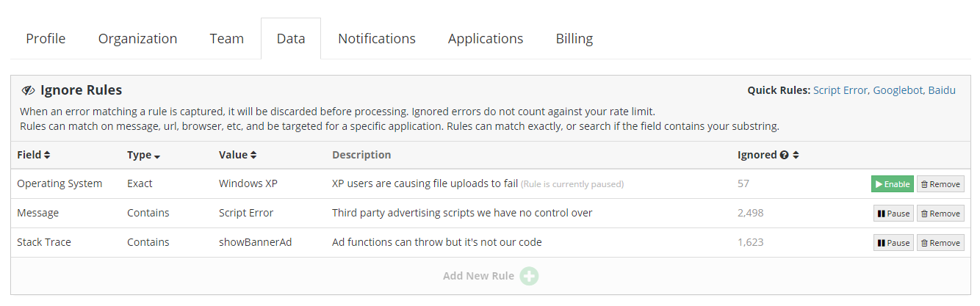Click 'Third party advertising scripts' description
The height and width of the screenshot is (306, 980).
pos(462,213)
